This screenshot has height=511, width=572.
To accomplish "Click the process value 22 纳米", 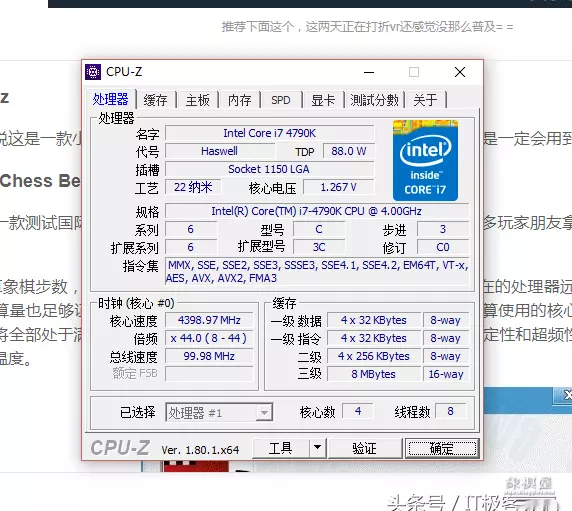I will [x=193, y=187].
